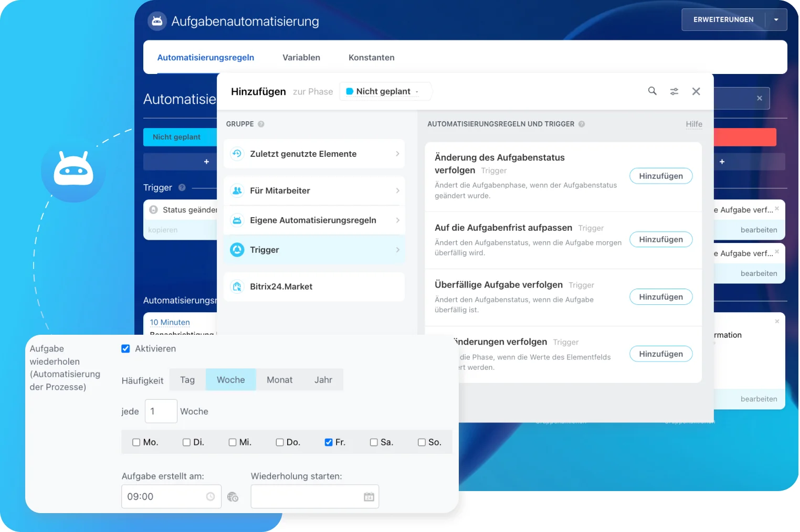Screen dimensions: 800x532
Task: Expand Zuletzt genutzte Elemente group
Action: tap(314, 154)
